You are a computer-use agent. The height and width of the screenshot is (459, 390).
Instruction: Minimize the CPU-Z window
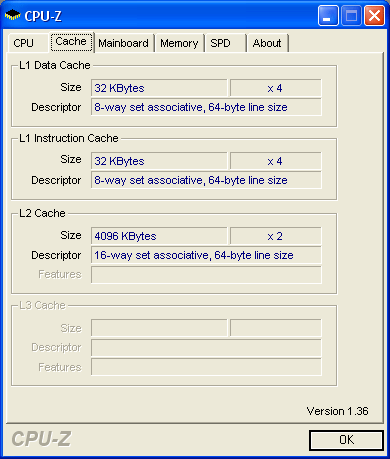coord(328,16)
